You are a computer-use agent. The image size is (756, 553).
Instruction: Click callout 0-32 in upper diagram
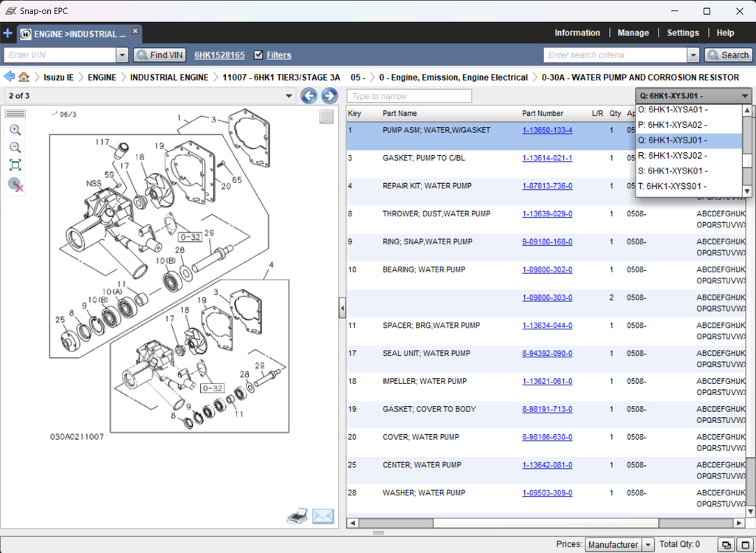[x=190, y=237]
